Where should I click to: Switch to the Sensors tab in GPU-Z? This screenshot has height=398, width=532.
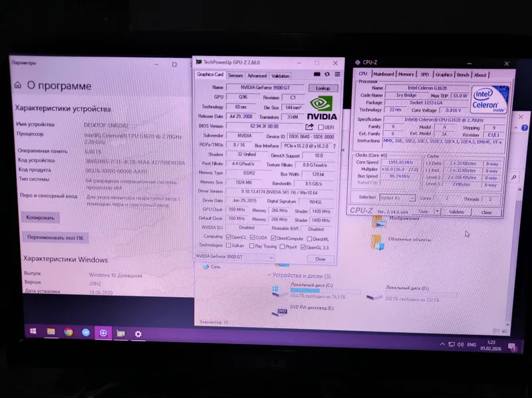coord(235,76)
